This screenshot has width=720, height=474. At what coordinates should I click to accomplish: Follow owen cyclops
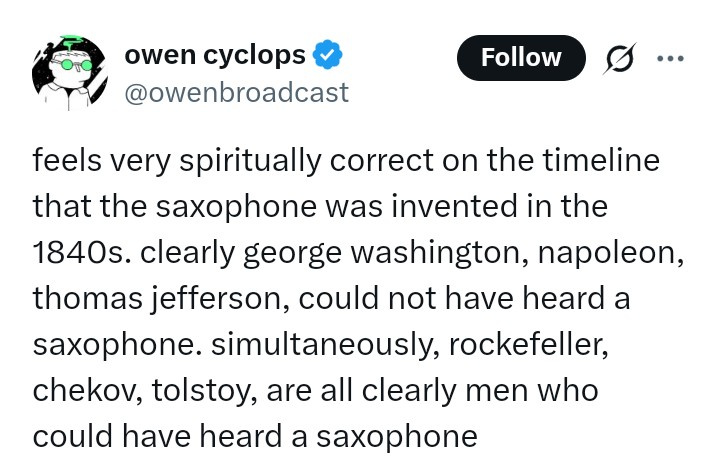click(x=521, y=58)
